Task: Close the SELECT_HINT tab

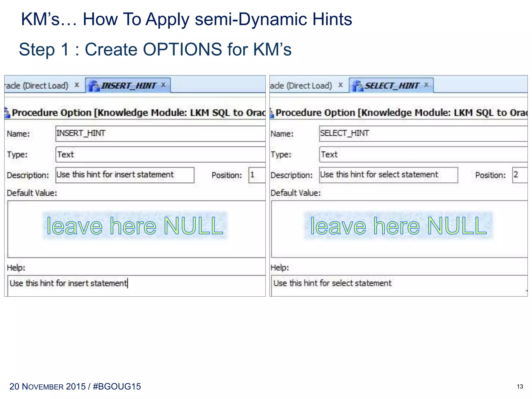Action: [x=426, y=85]
